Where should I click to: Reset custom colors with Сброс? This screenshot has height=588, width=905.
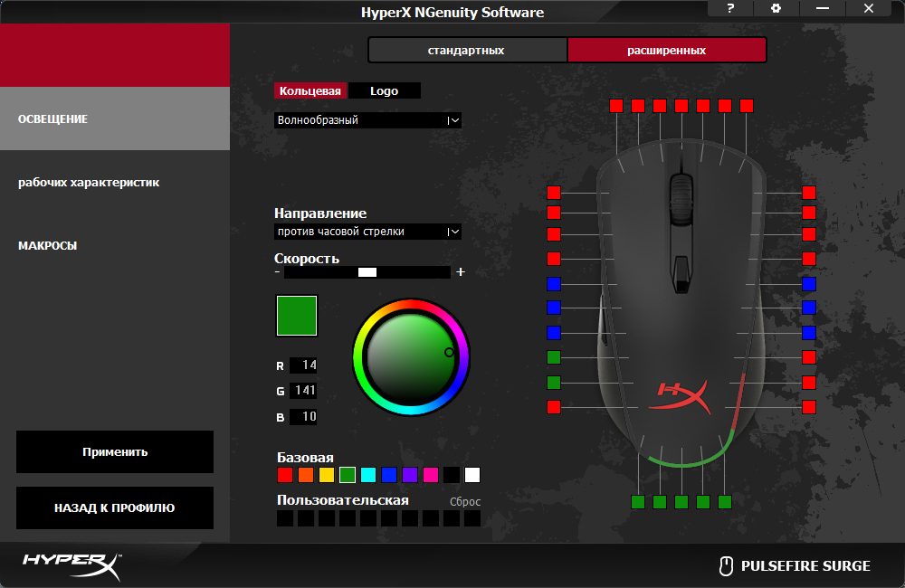465,501
